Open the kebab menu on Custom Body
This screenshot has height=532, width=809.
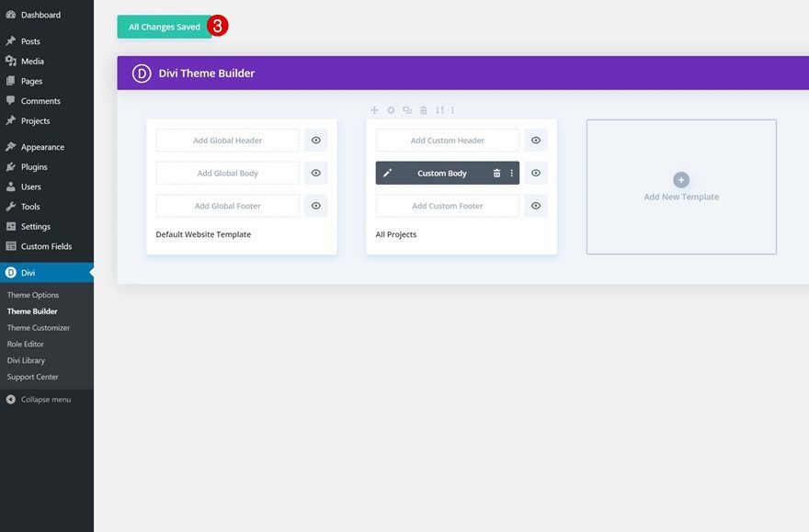coord(512,173)
